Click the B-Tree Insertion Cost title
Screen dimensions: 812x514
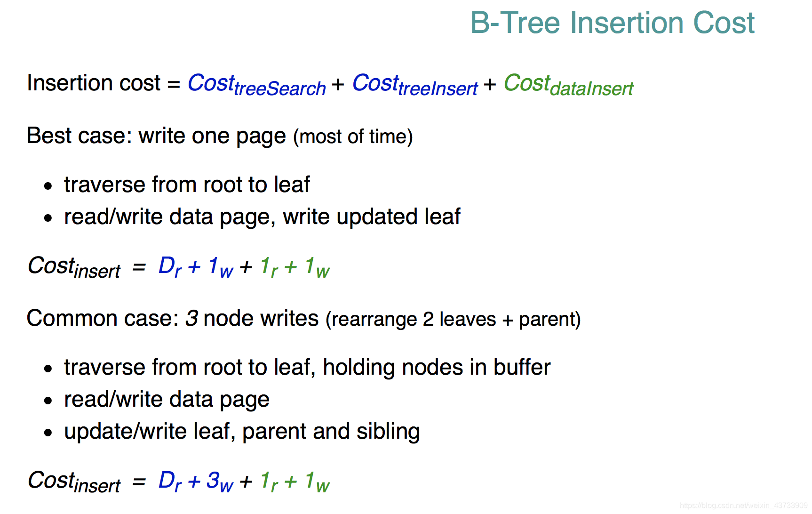point(612,23)
